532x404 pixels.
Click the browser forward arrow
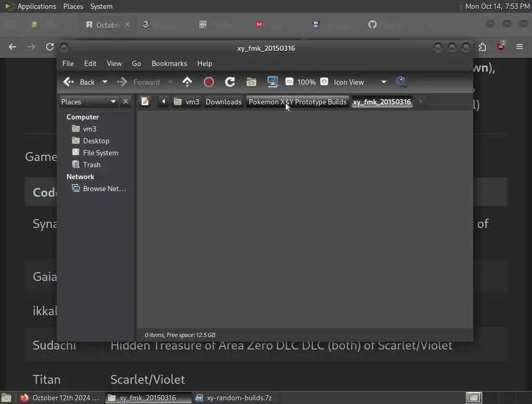point(31,47)
